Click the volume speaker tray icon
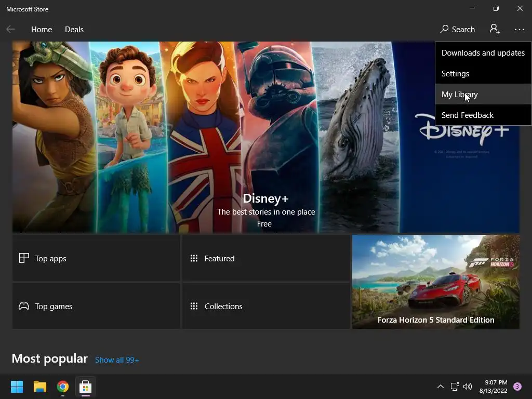 click(x=468, y=387)
